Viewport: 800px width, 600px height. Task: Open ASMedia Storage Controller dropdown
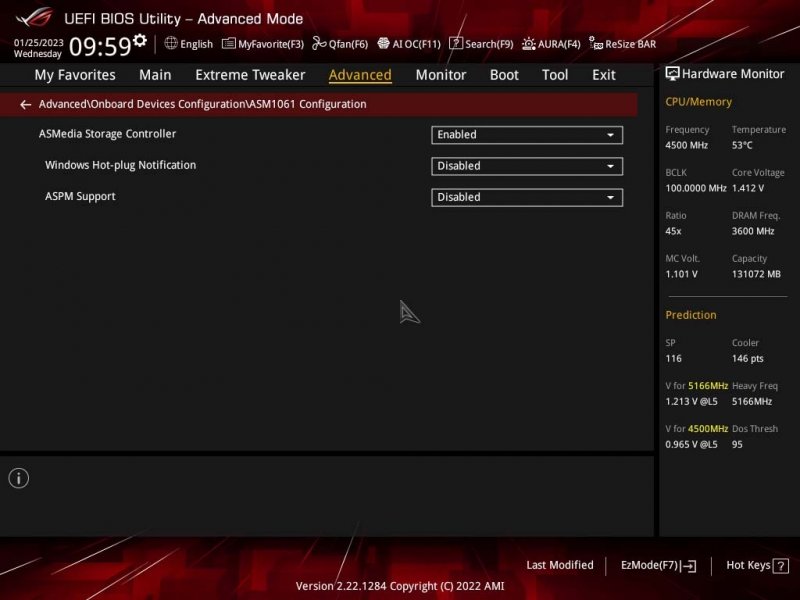click(527, 135)
